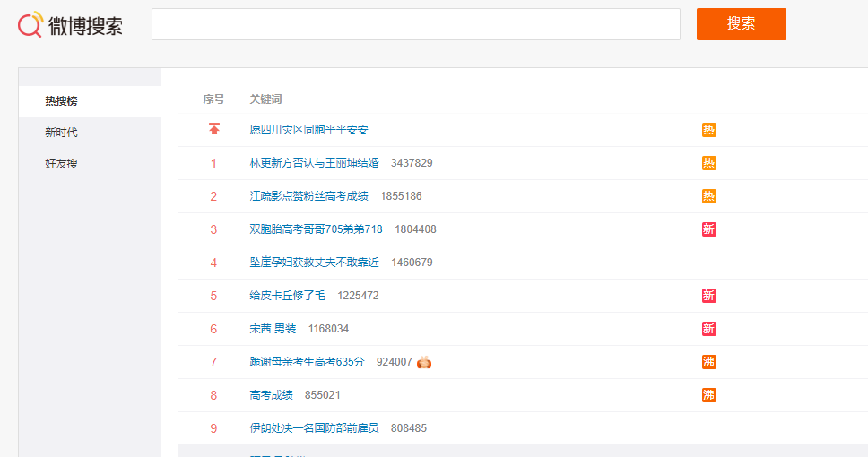Click the 新 badge beside 宋茜 男装
The width and height of the screenshot is (868, 457).
[708, 329]
